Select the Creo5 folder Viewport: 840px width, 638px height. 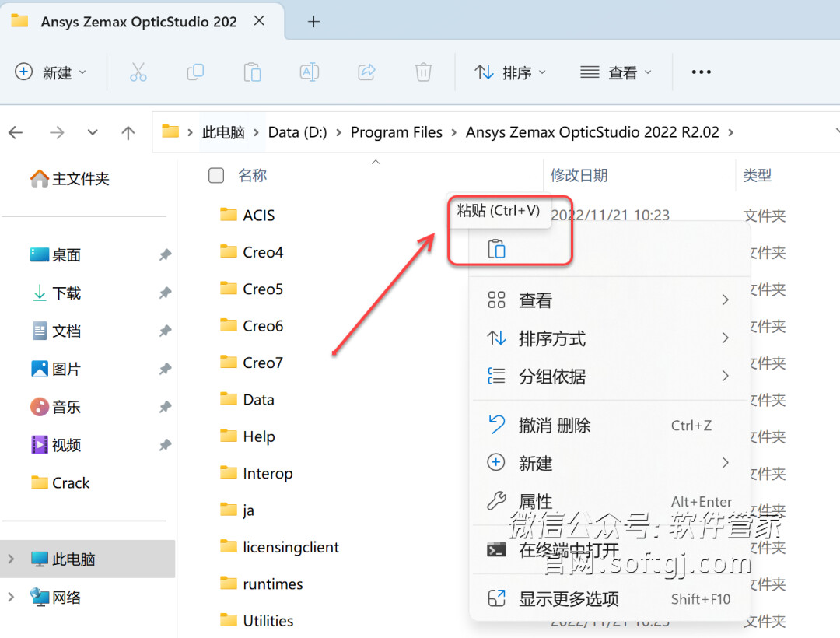251,289
